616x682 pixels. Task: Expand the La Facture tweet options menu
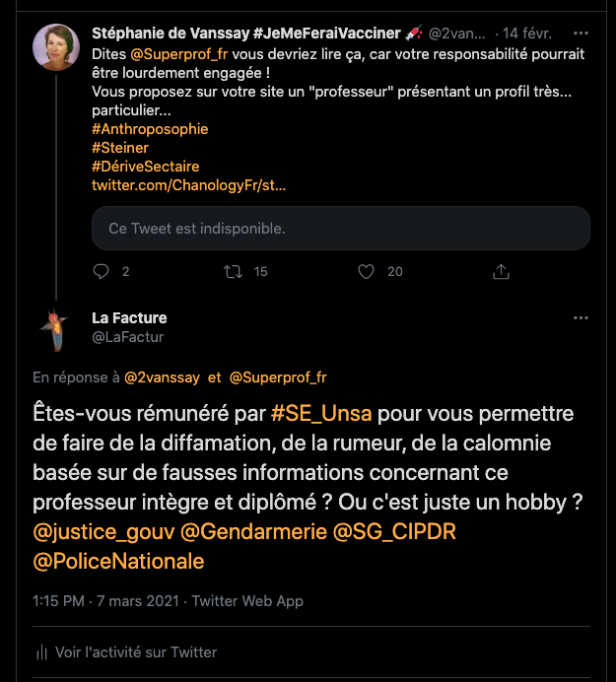click(581, 318)
